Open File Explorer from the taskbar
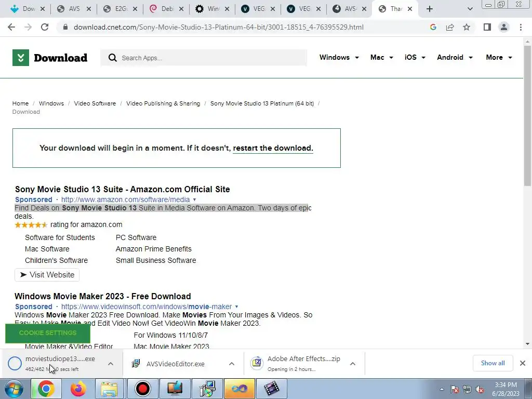 109,389
